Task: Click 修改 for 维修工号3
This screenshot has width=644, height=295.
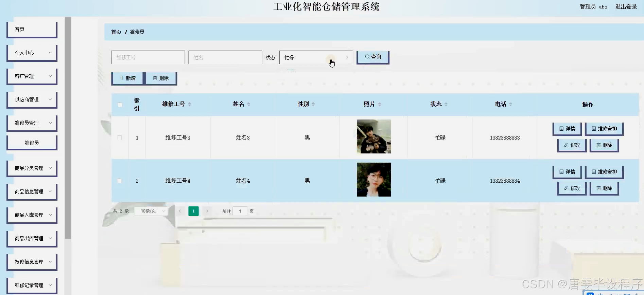Action: (572, 145)
